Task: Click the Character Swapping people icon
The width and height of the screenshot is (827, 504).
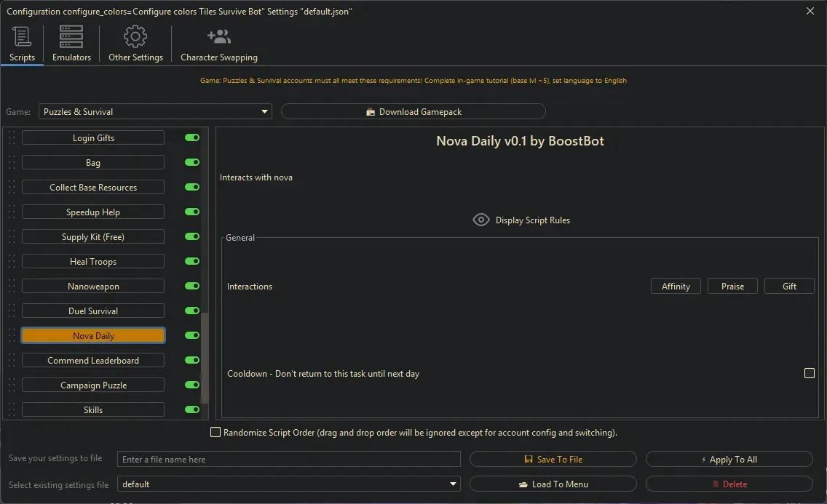Action: click(x=218, y=36)
